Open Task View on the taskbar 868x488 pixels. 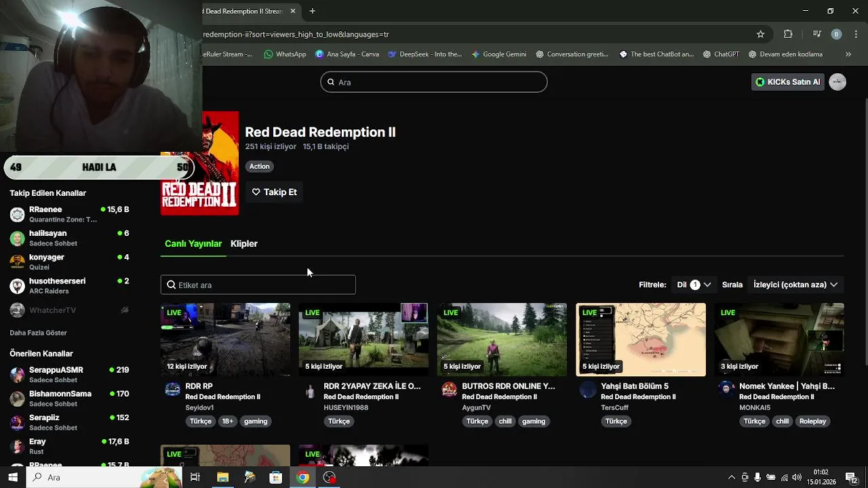coord(195,477)
